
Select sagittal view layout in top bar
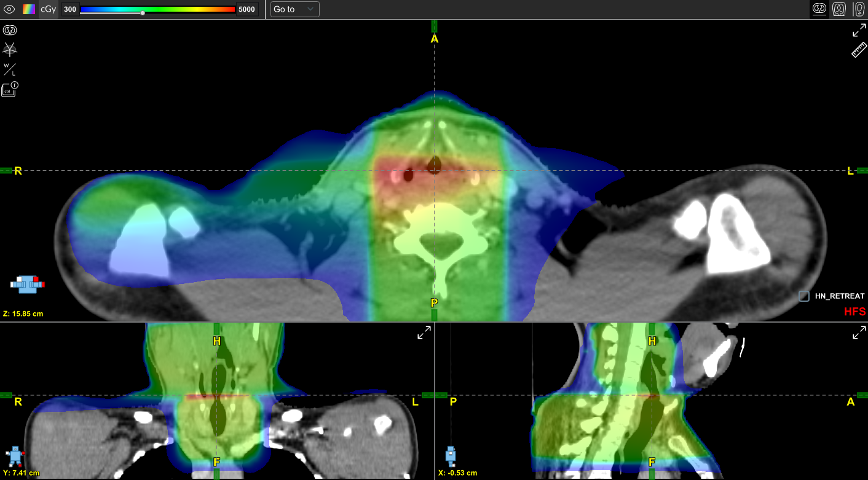859,9
